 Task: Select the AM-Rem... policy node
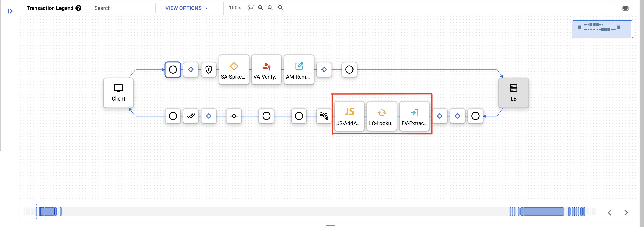tap(299, 69)
